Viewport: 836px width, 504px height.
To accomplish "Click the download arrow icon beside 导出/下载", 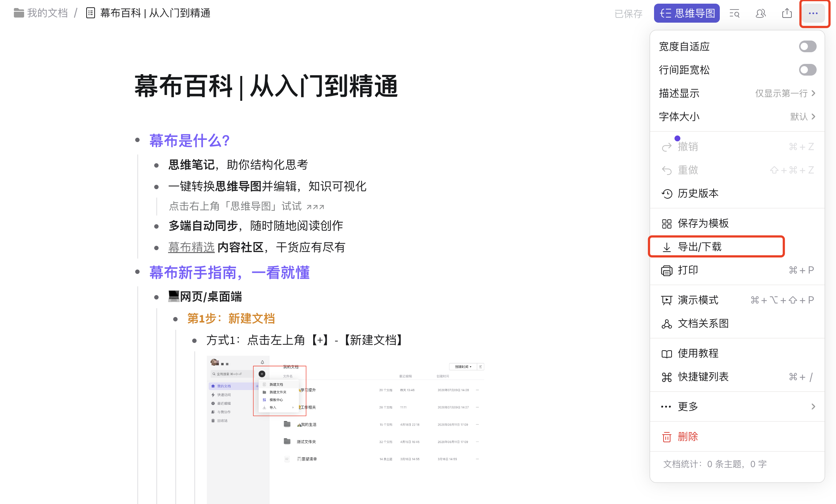I will 667,247.
